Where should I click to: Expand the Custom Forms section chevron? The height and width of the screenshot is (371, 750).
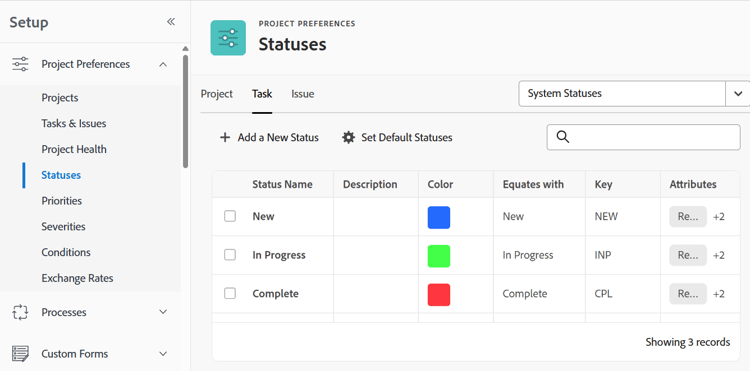point(163,354)
